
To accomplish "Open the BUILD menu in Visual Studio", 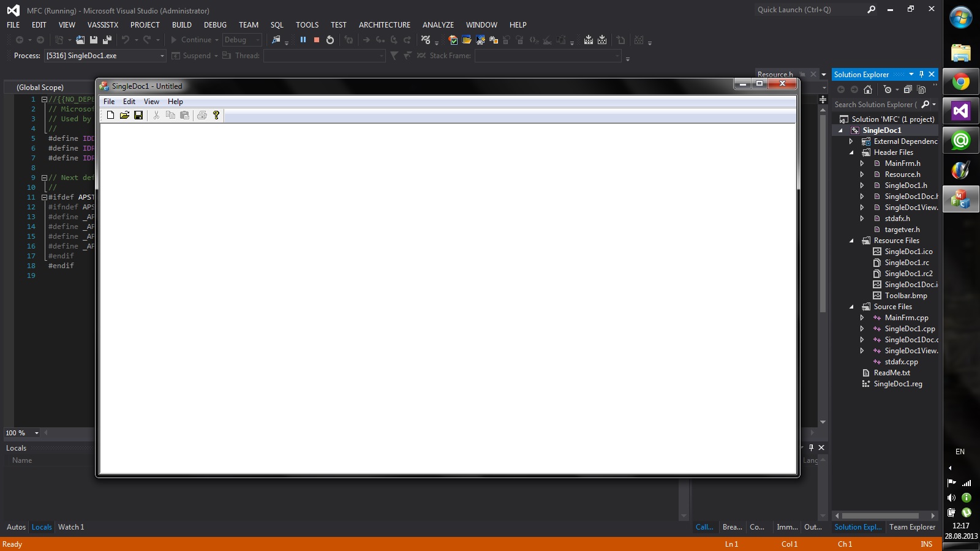I will 182,25.
